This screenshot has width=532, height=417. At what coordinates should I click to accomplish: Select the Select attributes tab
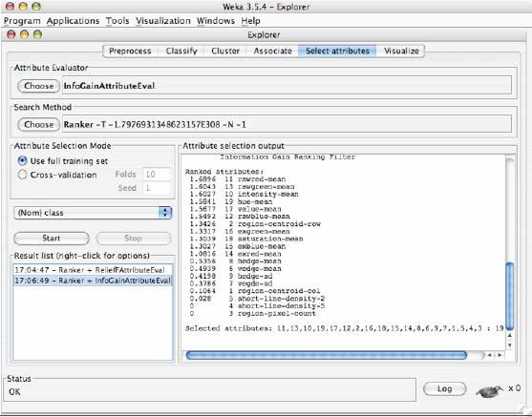click(337, 51)
